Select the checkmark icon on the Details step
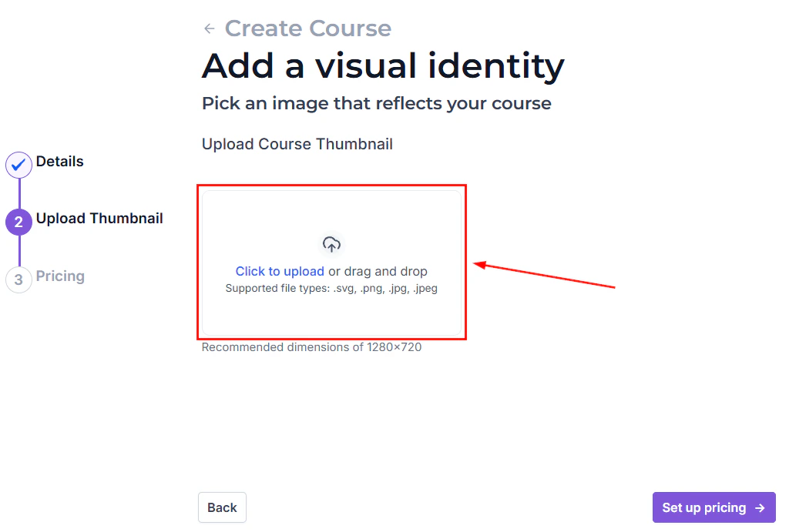The width and height of the screenshot is (789, 532). 18,165
